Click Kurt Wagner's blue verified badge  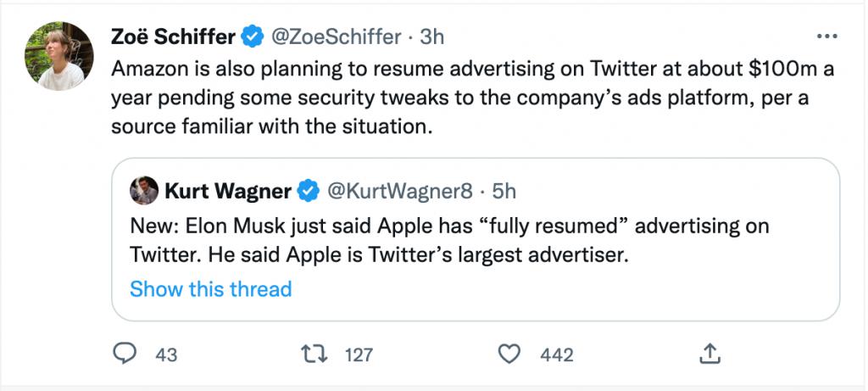[x=306, y=192]
